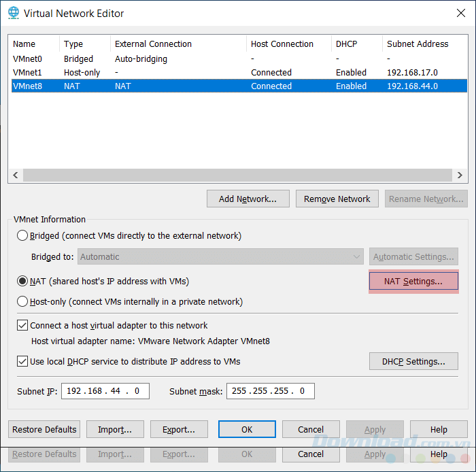Click the Host virtual adapter name text

tap(150, 341)
